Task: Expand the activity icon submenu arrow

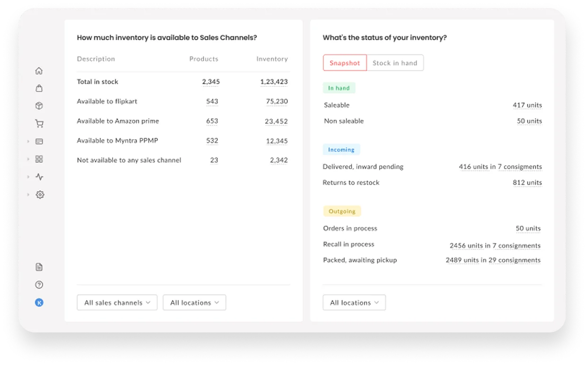Action: [28, 177]
